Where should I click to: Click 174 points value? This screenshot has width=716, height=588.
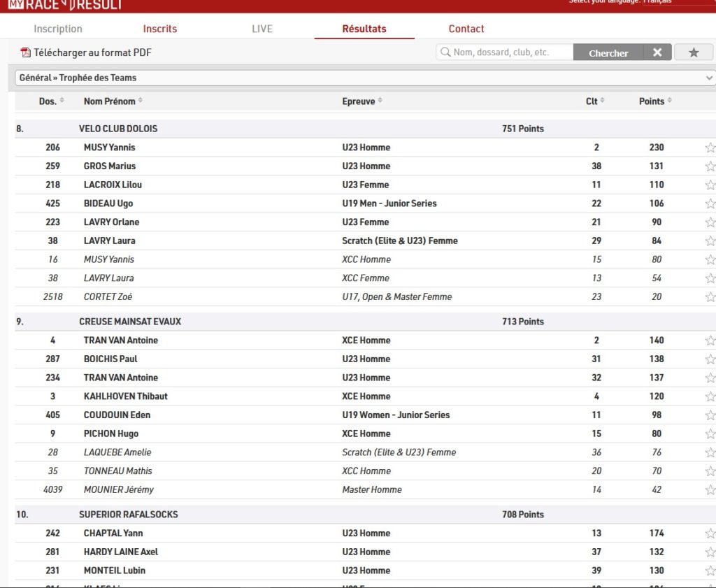(657, 533)
